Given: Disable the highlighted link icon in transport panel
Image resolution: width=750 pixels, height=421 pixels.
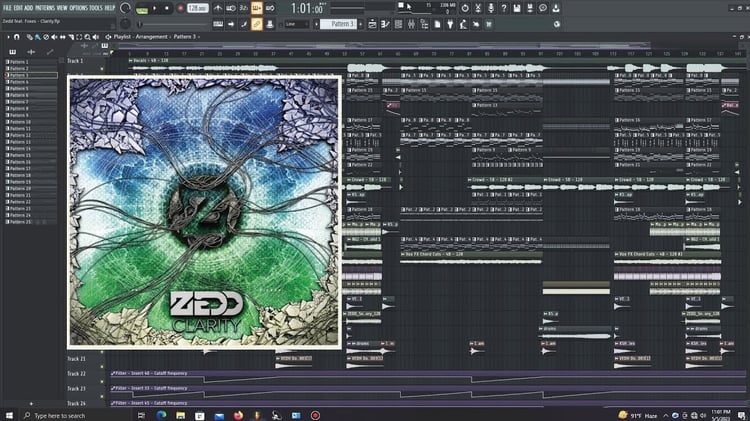Looking at the screenshot, I should pos(257,24).
